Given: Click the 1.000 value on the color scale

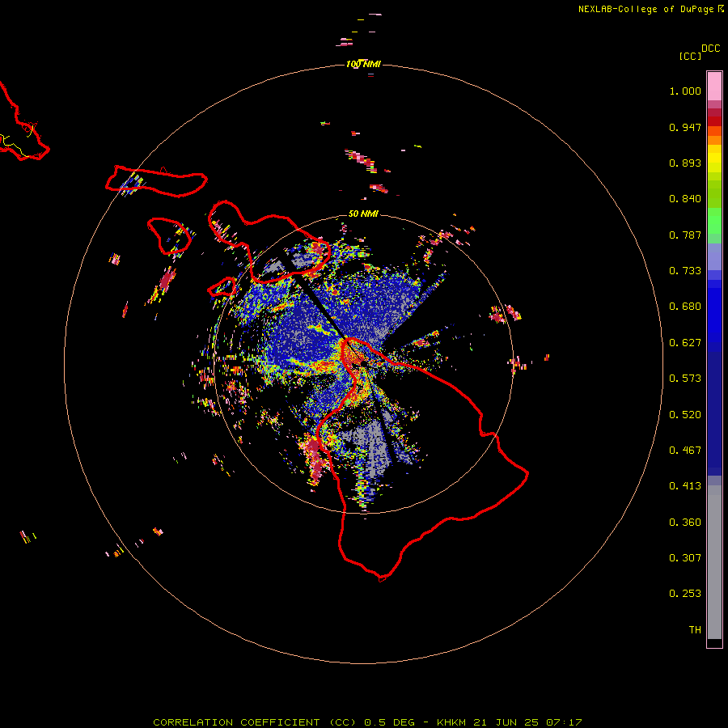Looking at the screenshot, I should click(685, 91).
